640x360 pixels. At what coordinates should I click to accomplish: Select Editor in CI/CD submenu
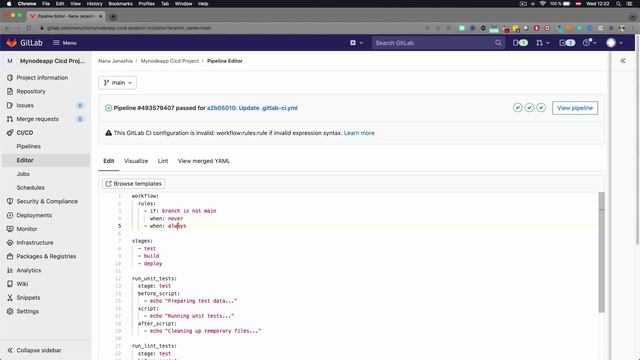click(x=25, y=160)
